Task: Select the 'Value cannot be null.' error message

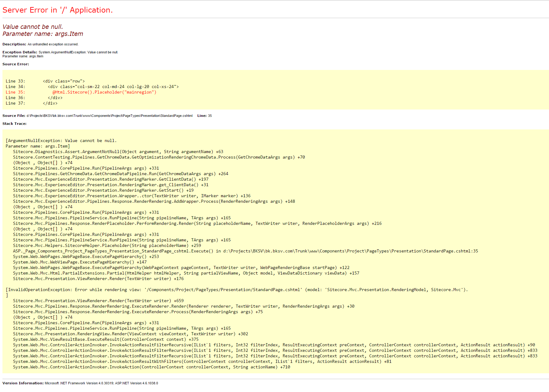Action: 32,27
